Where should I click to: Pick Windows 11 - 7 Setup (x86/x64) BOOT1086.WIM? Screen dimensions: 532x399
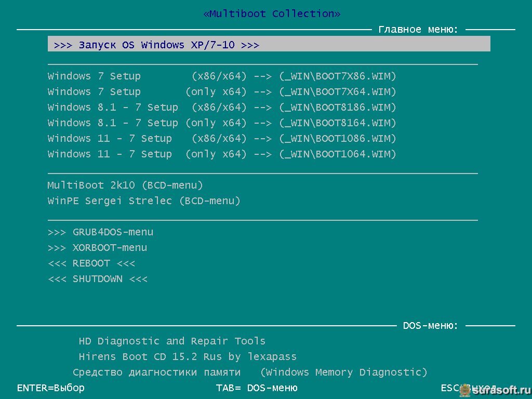click(x=222, y=138)
